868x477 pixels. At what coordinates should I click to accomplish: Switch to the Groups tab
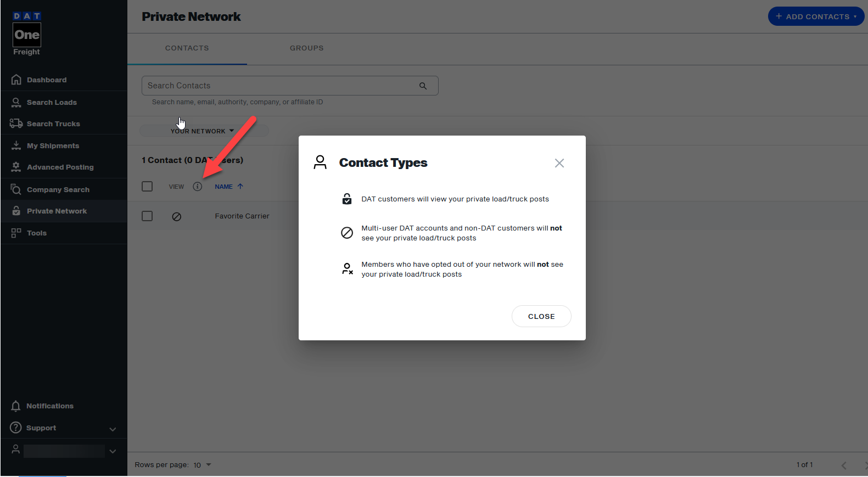(x=306, y=48)
